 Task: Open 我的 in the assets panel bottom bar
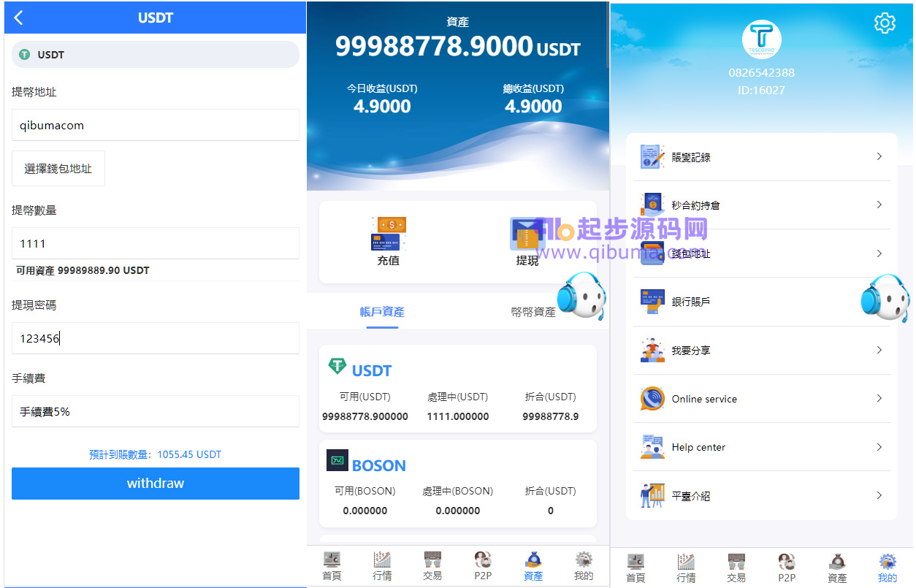(x=584, y=566)
